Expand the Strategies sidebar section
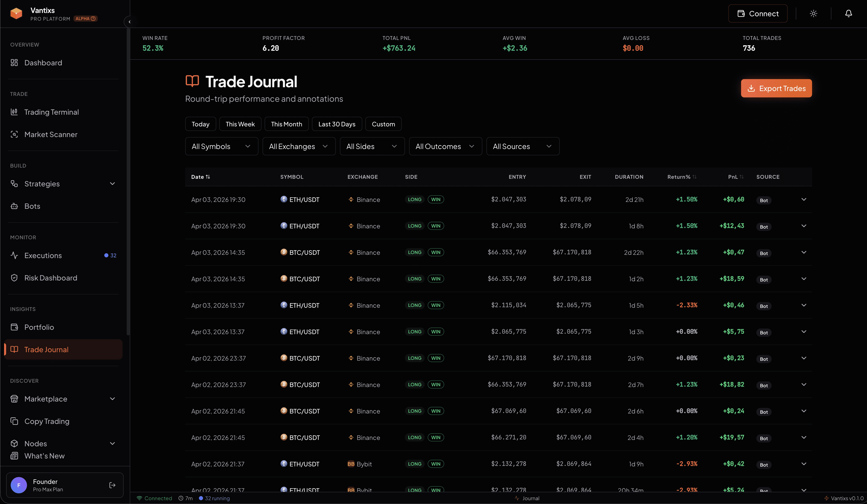The height and width of the screenshot is (504, 867). point(112,184)
